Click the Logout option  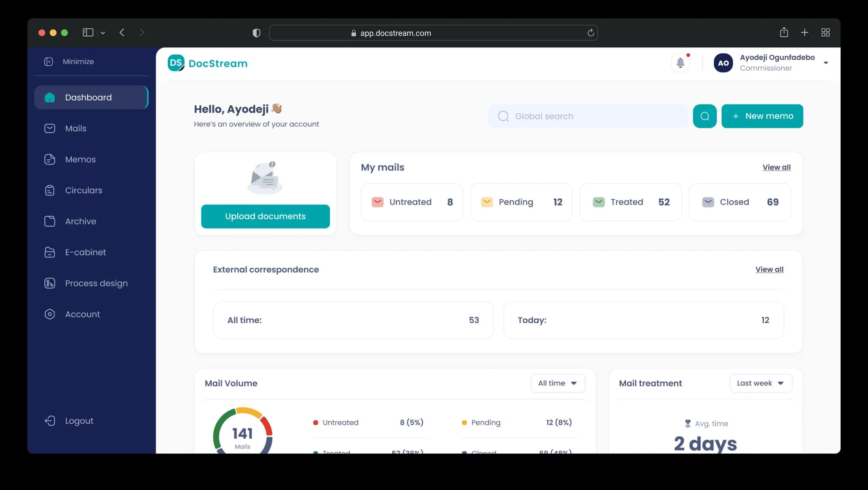pos(70,421)
